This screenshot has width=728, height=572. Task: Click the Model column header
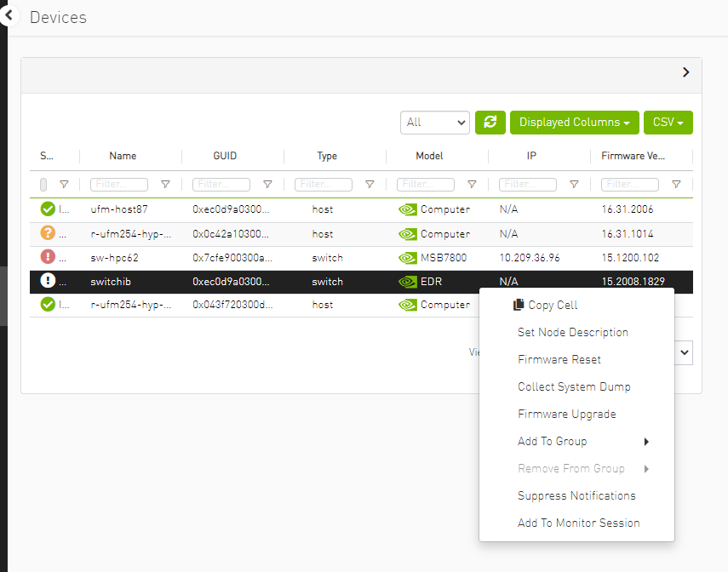coord(429,156)
